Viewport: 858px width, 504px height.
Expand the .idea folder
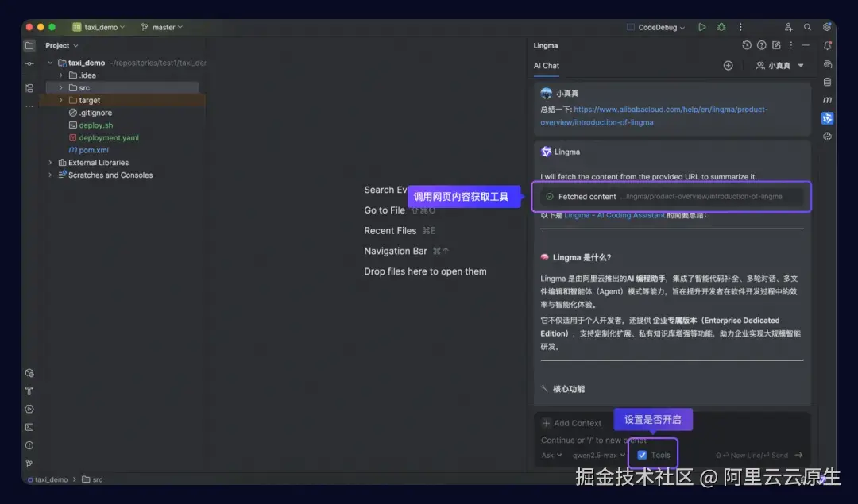click(x=60, y=75)
